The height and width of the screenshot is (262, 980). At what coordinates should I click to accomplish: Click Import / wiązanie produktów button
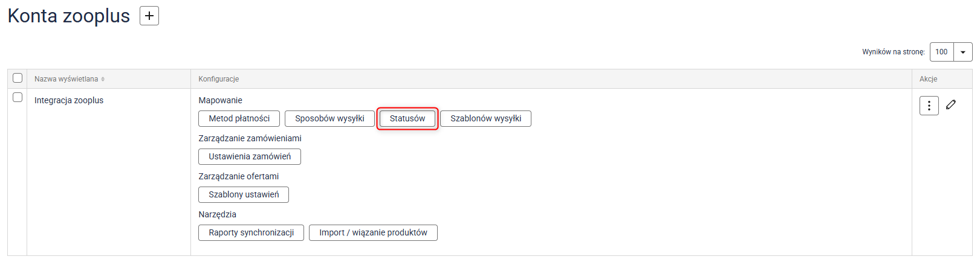coord(373,232)
